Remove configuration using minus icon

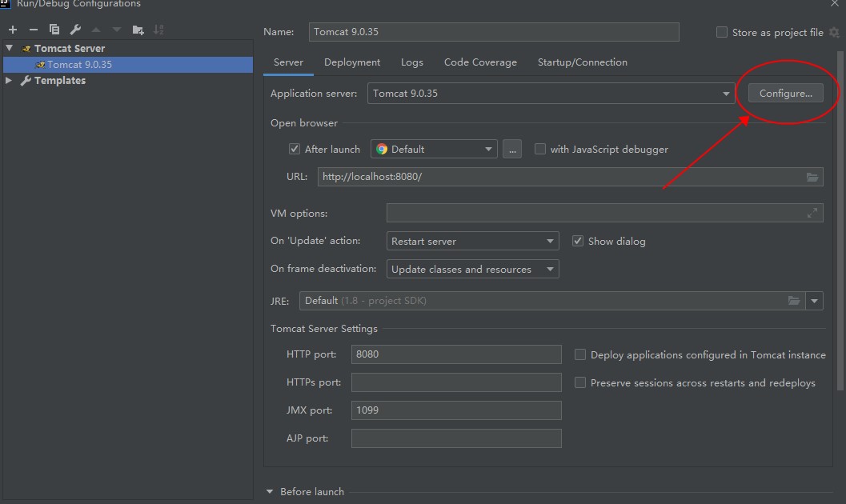point(34,30)
